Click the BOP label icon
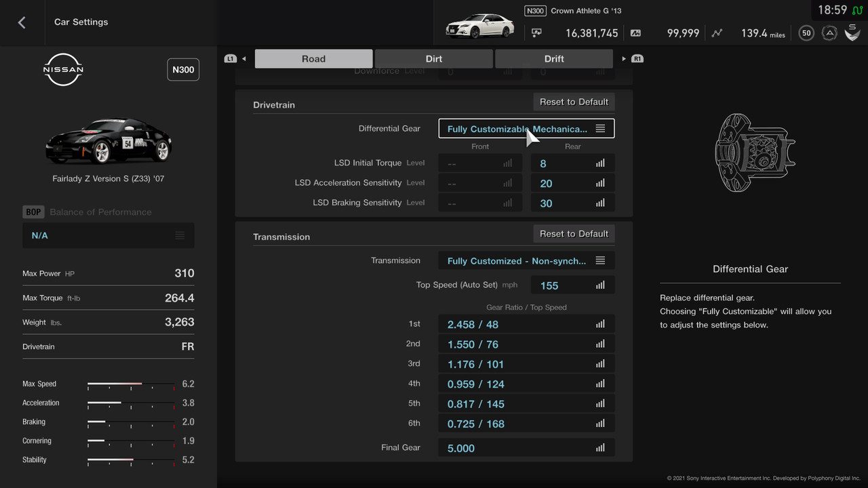The image size is (868, 488). pyautogui.click(x=33, y=212)
